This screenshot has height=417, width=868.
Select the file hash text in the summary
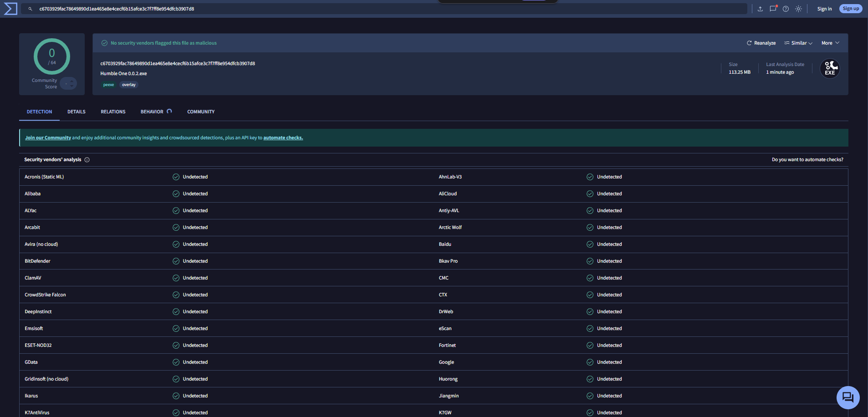click(178, 64)
